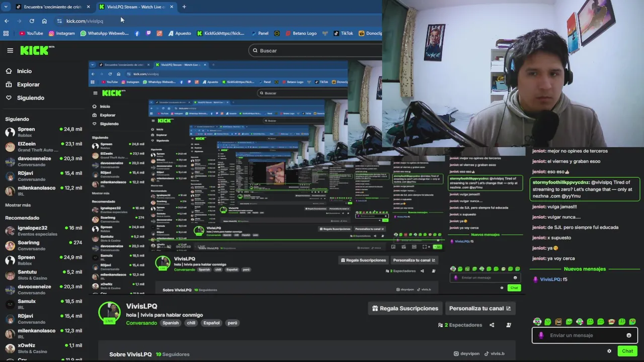View site info icon in address bar
Image resolution: width=644 pixels, height=362 pixels.
[x=59, y=21]
